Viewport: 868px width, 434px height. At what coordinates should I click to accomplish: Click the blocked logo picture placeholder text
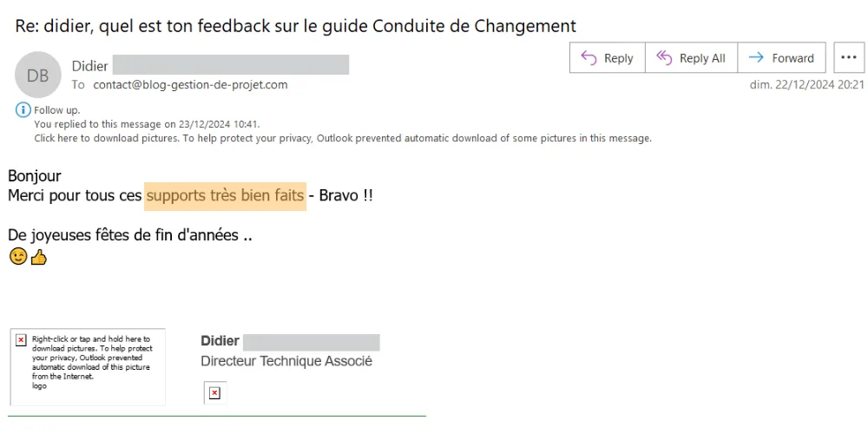click(x=91, y=361)
